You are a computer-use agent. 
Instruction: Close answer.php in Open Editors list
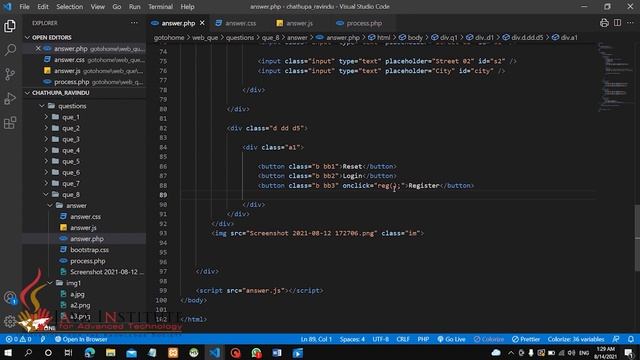tap(38, 48)
